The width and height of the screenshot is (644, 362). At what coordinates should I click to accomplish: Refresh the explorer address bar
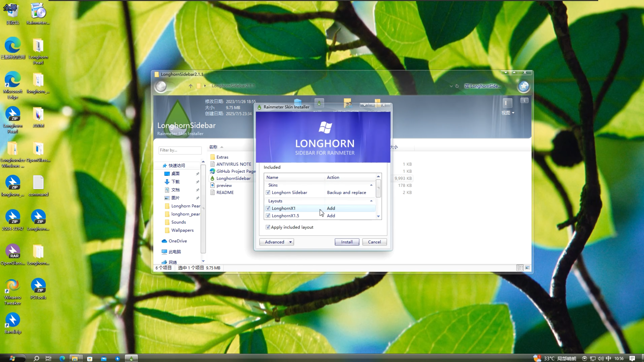pos(457,86)
